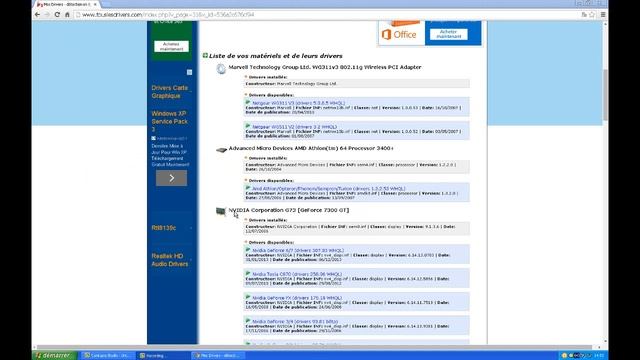Click the NVIDIA GeForce 7300 GT card icon
The width and height of the screenshot is (640, 360).
click(x=220, y=211)
